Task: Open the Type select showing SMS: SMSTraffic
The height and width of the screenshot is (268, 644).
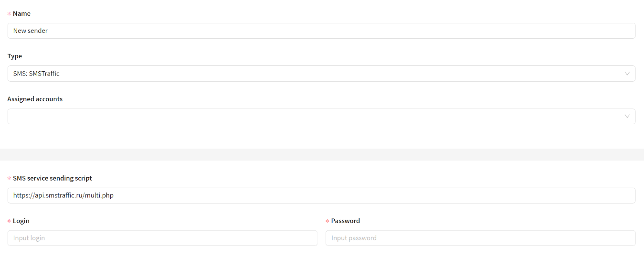Action: point(315,74)
